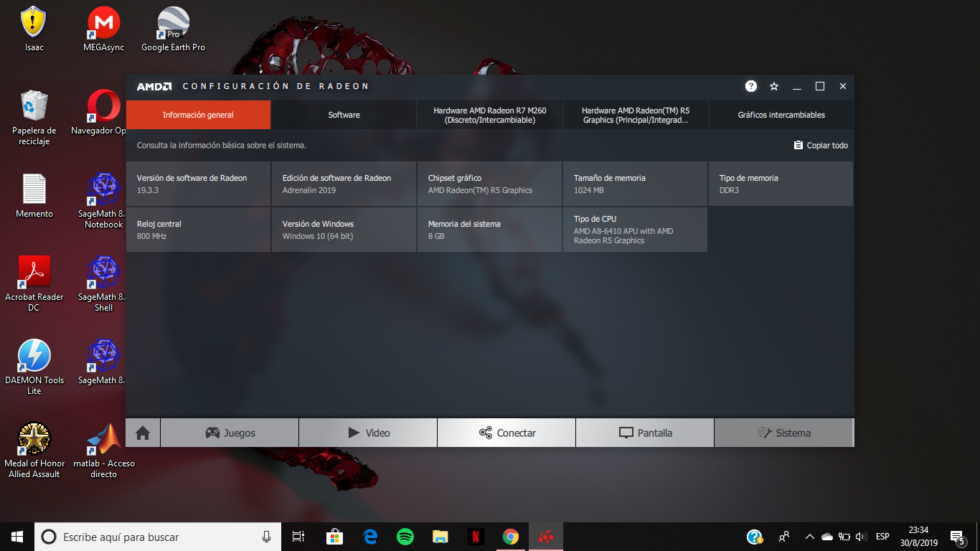Click the Edición de software de Radeon tile

coord(344,184)
